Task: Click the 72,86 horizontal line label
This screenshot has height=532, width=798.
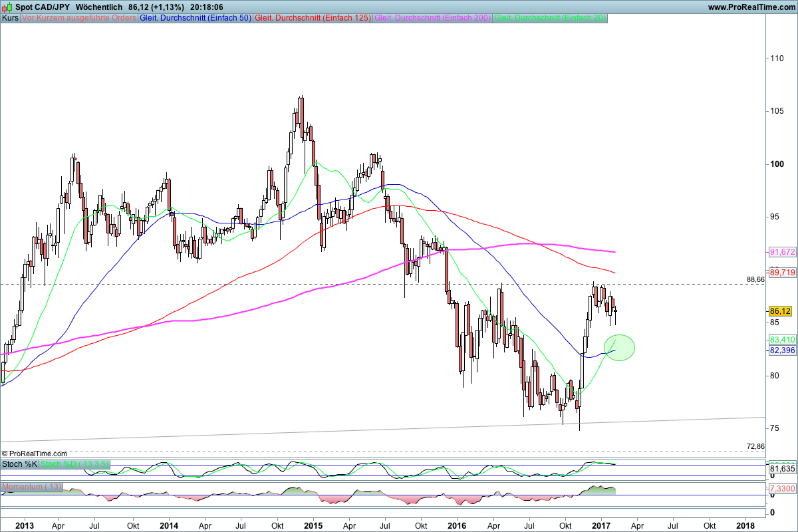Action: point(756,446)
